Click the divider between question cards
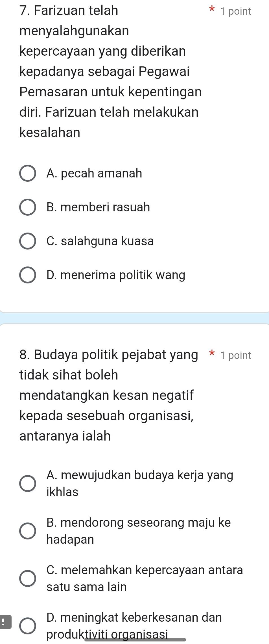The image size is (269, 644). [134, 318]
